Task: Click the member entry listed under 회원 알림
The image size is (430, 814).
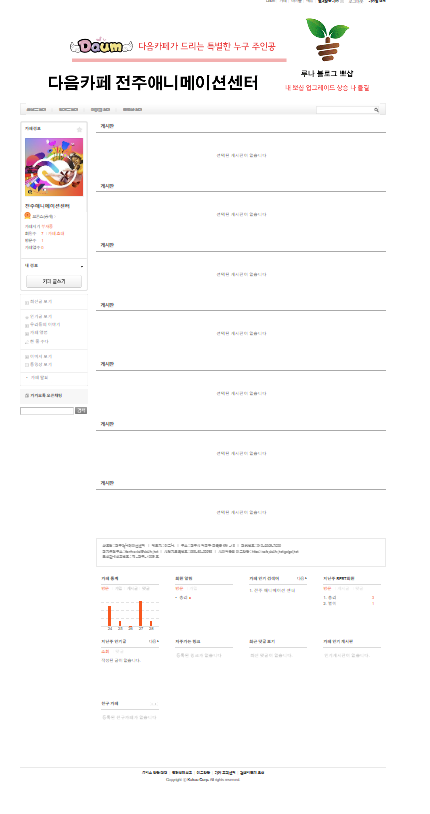Action: [x=185, y=598]
